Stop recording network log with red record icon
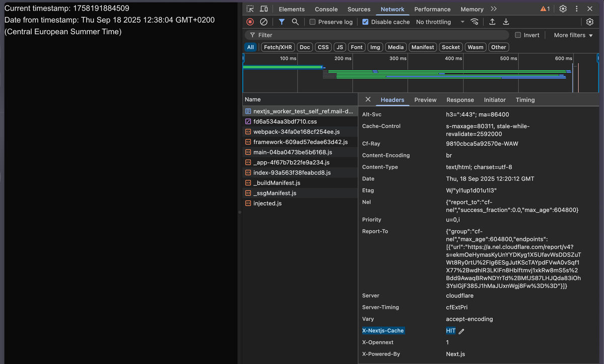 tap(250, 22)
